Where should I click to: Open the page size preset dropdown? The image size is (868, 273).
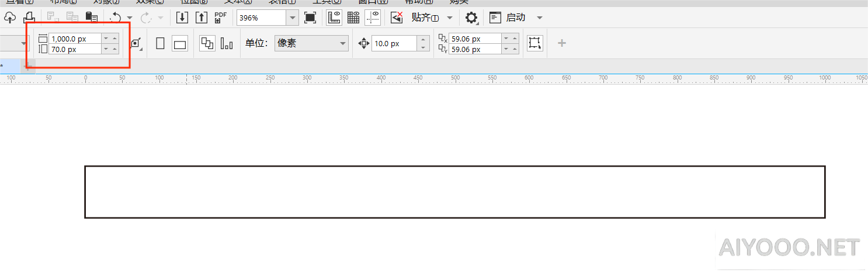tap(24, 43)
